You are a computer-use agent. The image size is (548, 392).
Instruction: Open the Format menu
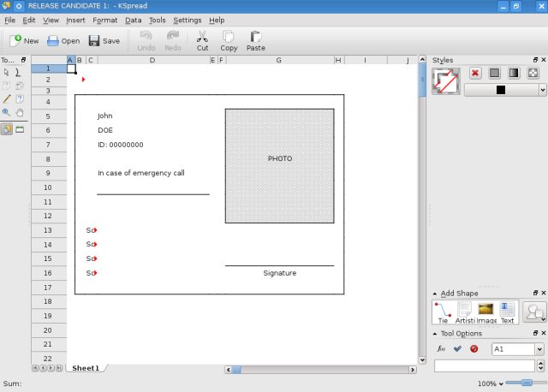pos(104,20)
